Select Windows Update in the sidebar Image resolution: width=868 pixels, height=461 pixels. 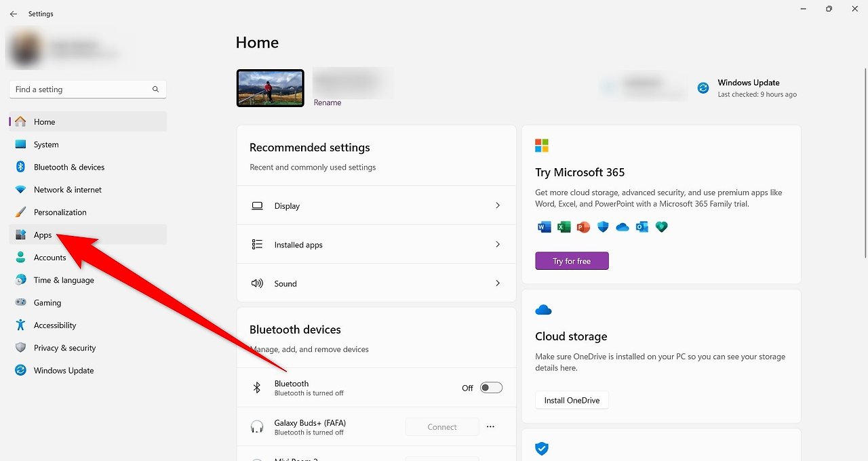tap(88, 370)
